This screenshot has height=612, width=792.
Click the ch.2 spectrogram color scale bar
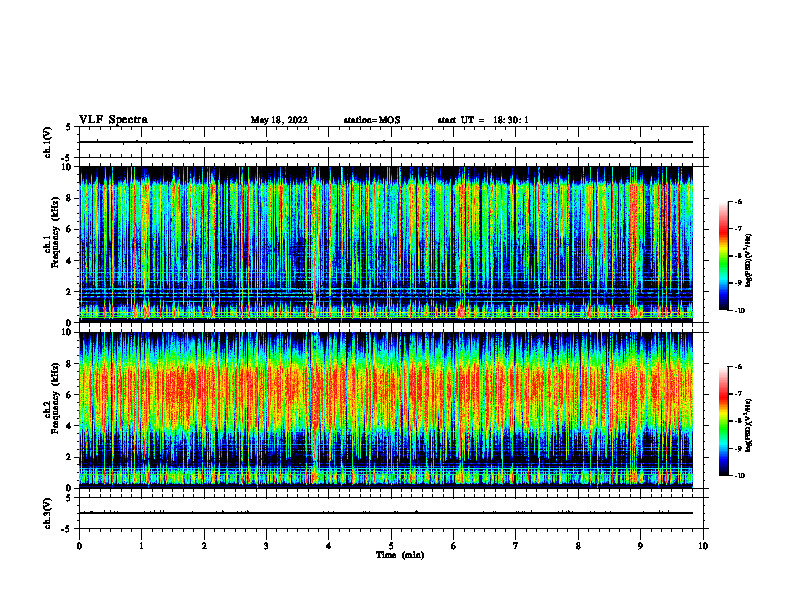pyautogui.click(x=724, y=421)
